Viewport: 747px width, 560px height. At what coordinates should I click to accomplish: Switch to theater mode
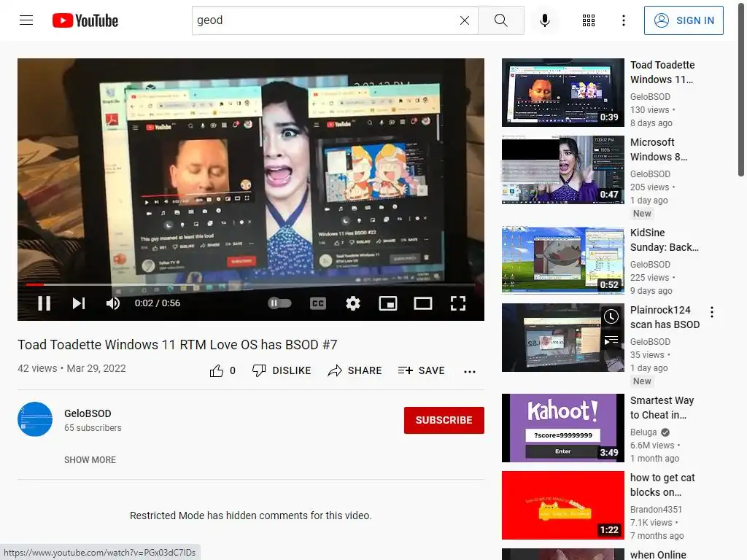tap(422, 303)
